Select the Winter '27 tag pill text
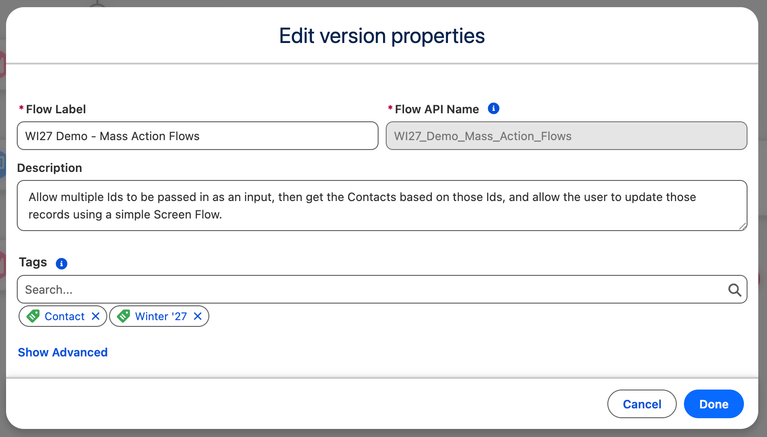The height and width of the screenshot is (437, 767). click(x=161, y=316)
